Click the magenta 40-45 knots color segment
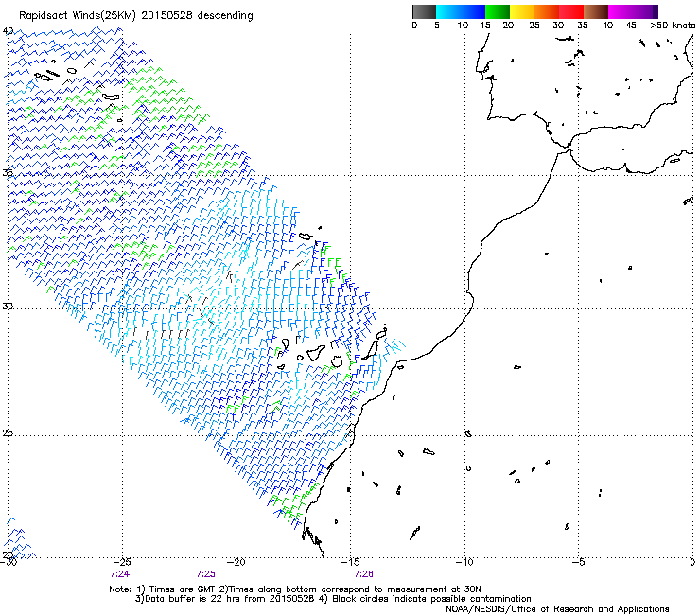 coord(621,11)
